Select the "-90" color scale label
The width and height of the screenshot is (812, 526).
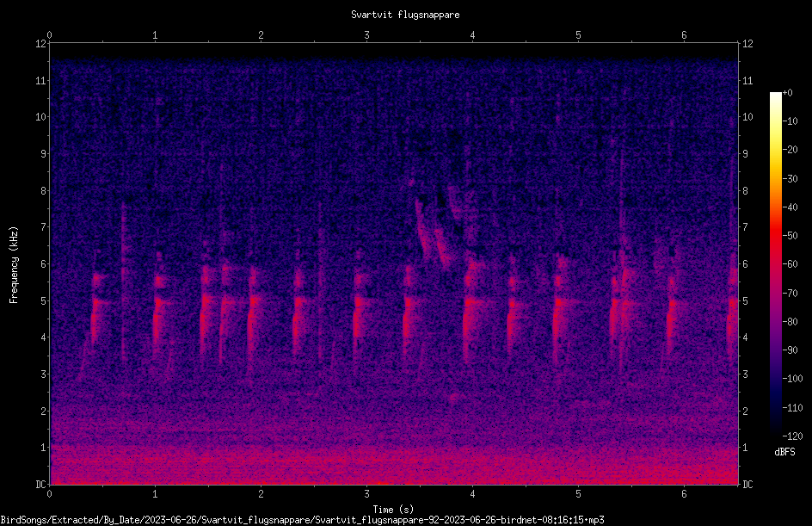(790, 350)
